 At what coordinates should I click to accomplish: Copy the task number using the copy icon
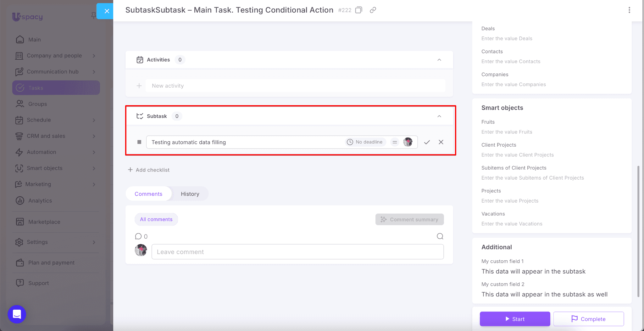click(x=358, y=10)
